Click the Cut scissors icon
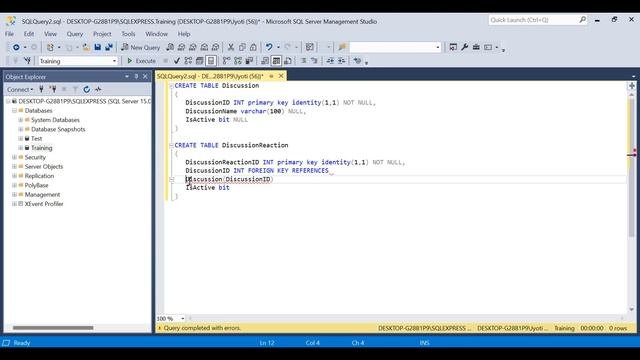The width and height of the screenshot is (640, 360). pos(231,47)
